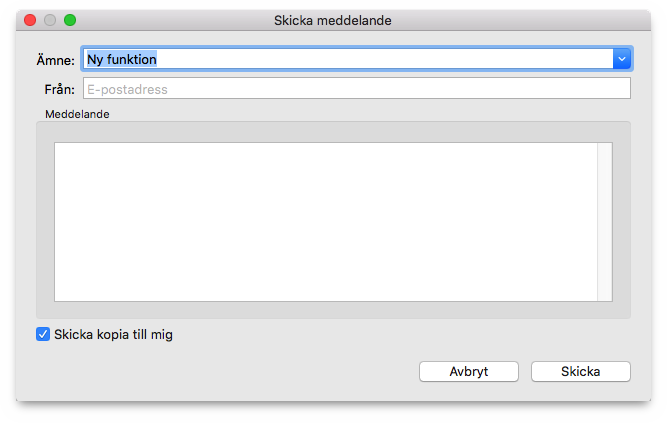Click the message area's vertical scrollbar track
Image resolution: width=667 pixels, height=423 pixels.
click(604, 222)
